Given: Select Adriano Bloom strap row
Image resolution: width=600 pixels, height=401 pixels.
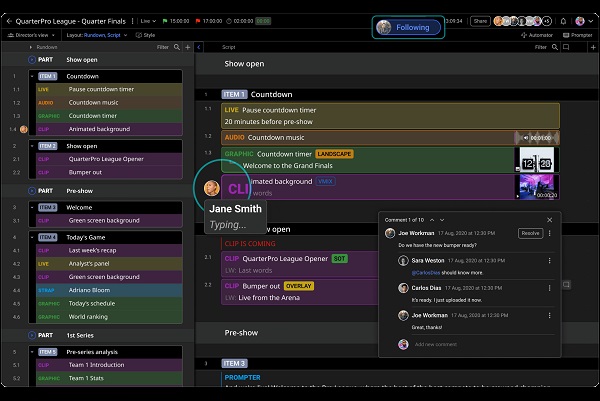Looking at the screenshot, I should (x=109, y=290).
